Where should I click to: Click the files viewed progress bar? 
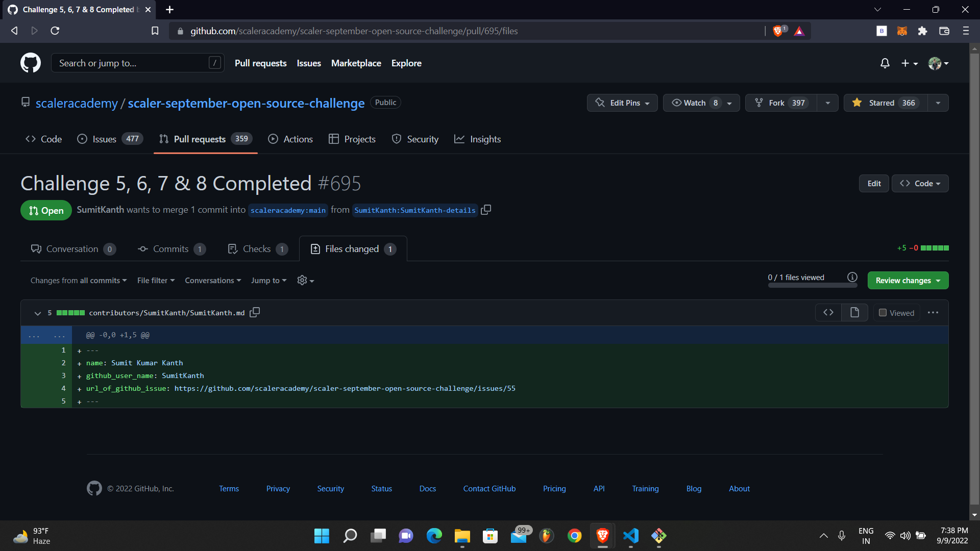pos(813,285)
